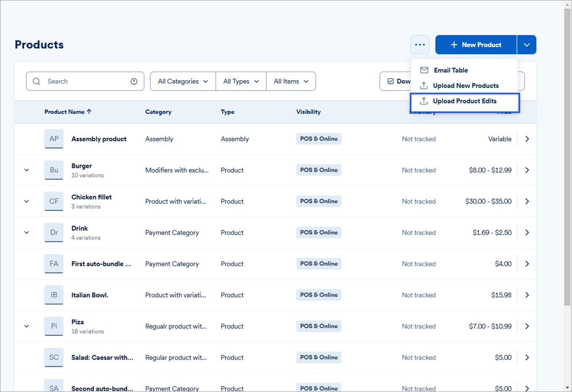Open the Assembly product details
This screenshot has height=392, width=572.
[x=527, y=139]
